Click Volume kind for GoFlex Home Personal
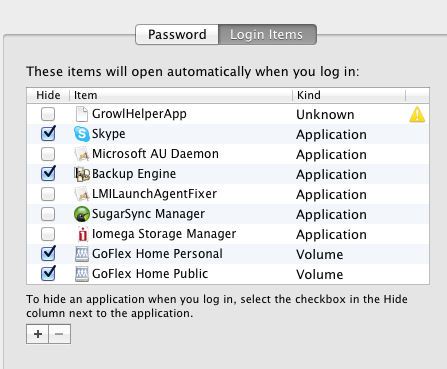 [320, 255]
